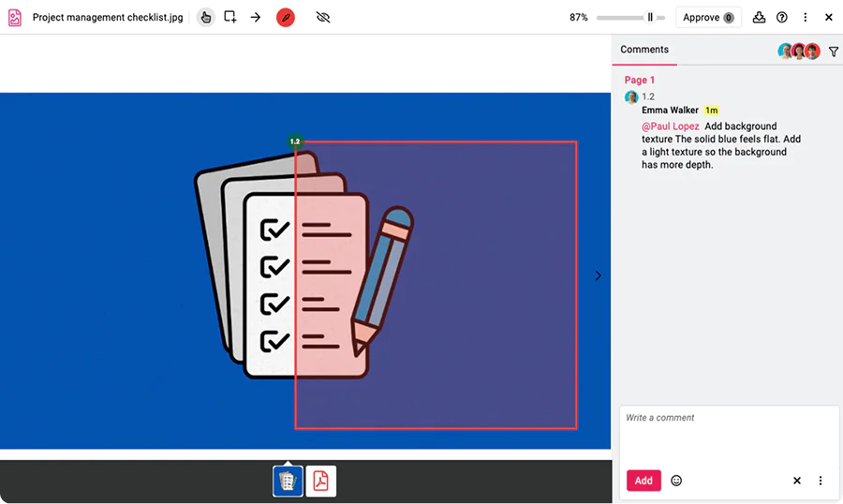Image resolution: width=843 pixels, height=504 pixels.
Task: Cancel the comment with X icon
Action: tap(797, 481)
